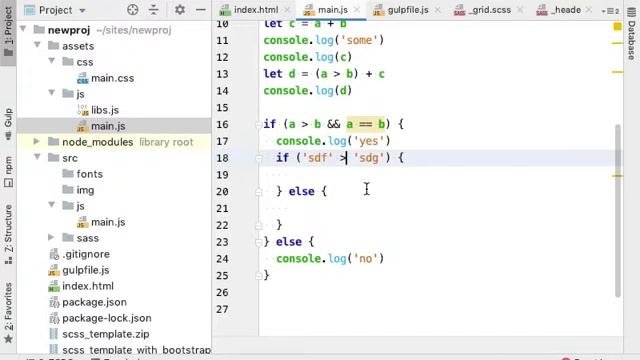Click 'yes' string on line 17
640x360 pixels.
[x=369, y=141]
